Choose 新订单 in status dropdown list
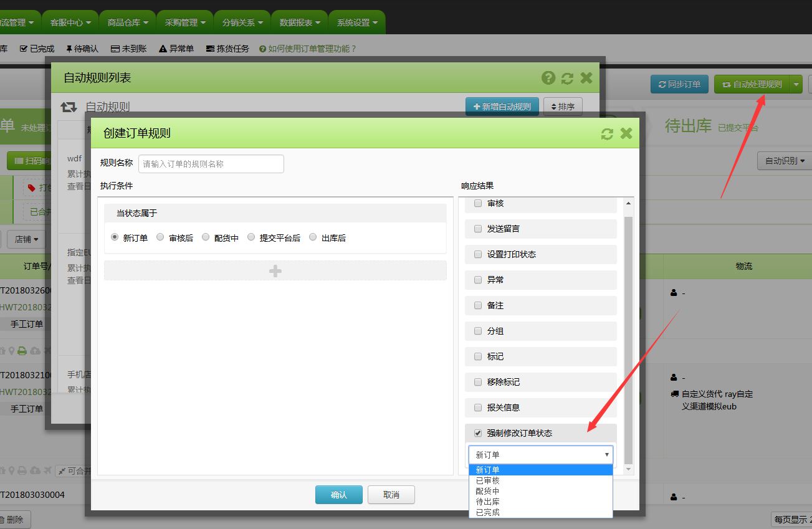Image resolution: width=812 pixels, height=529 pixels. pyautogui.click(x=541, y=470)
